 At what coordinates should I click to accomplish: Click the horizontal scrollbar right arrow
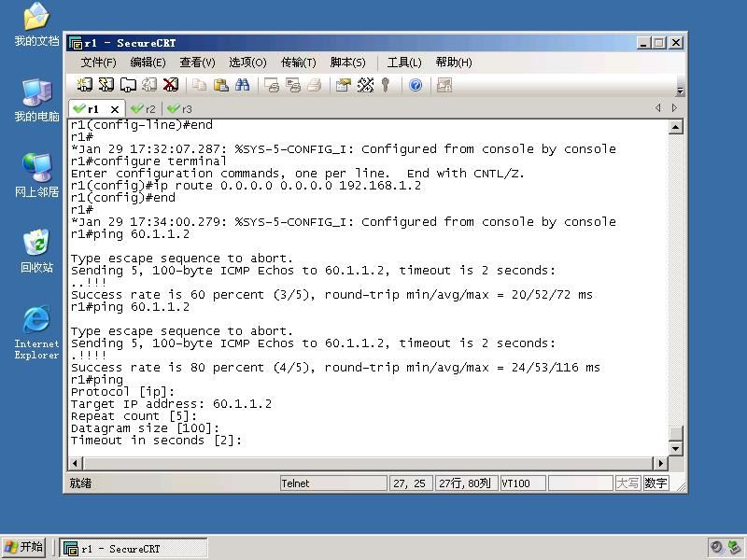660,463
